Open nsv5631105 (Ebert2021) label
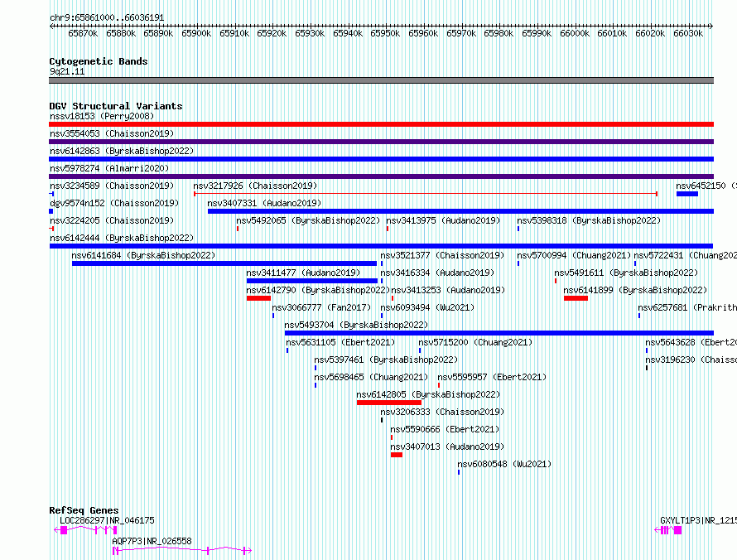The width and height of the screenshot is (737, 560). [341, 342]
